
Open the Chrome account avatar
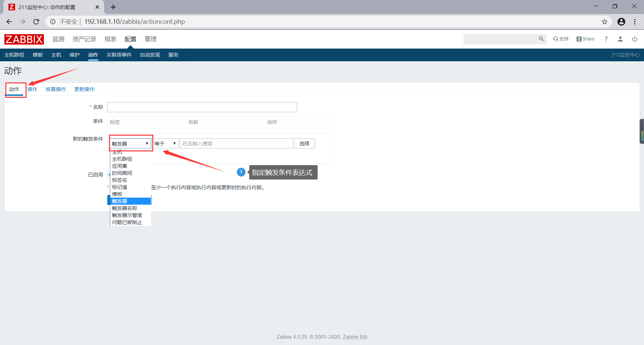[621, 22]
